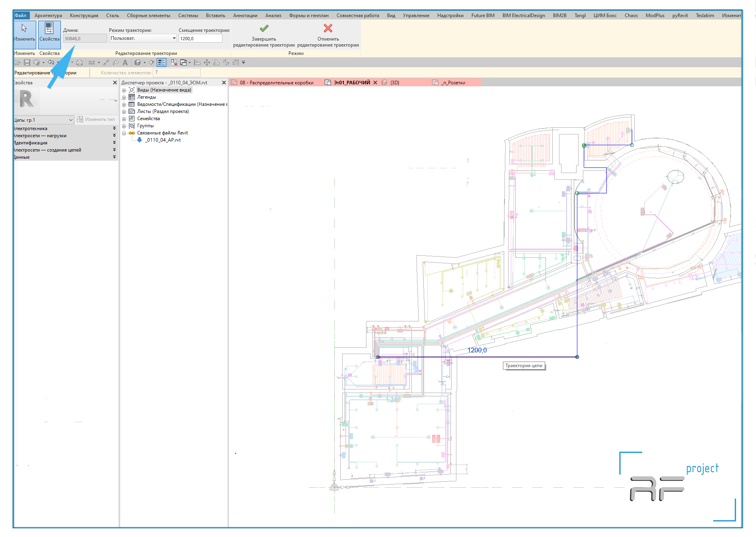This screenshot has width=756, height=537.
Task: Expand the Семейства tree node
Action: click(x=124, y=119)
